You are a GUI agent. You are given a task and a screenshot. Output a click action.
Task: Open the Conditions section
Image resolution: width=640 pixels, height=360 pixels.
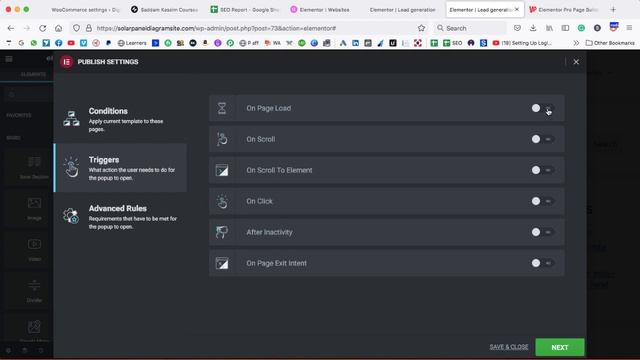click(x=120, y=119)
